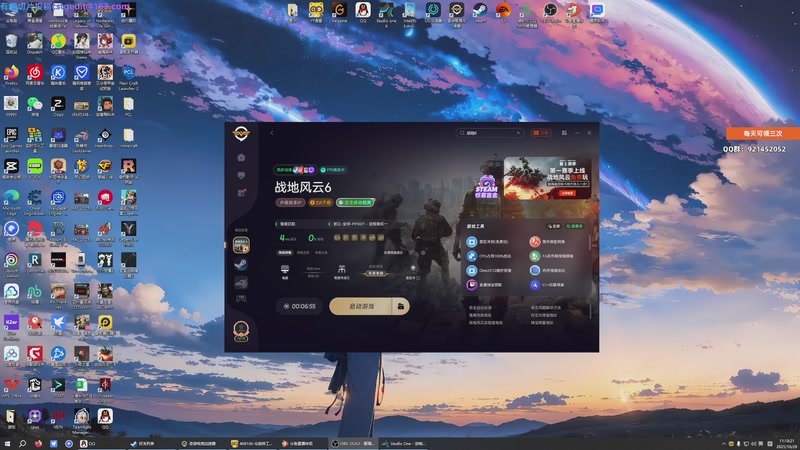Open the Windows Start menu
The width and height of the screenshot is (800, 450).
point(7,444)
